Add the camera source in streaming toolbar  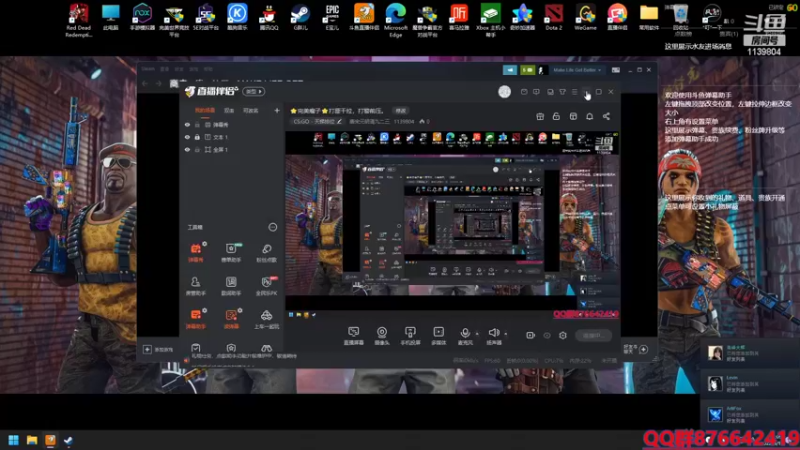tap(382, 336)
